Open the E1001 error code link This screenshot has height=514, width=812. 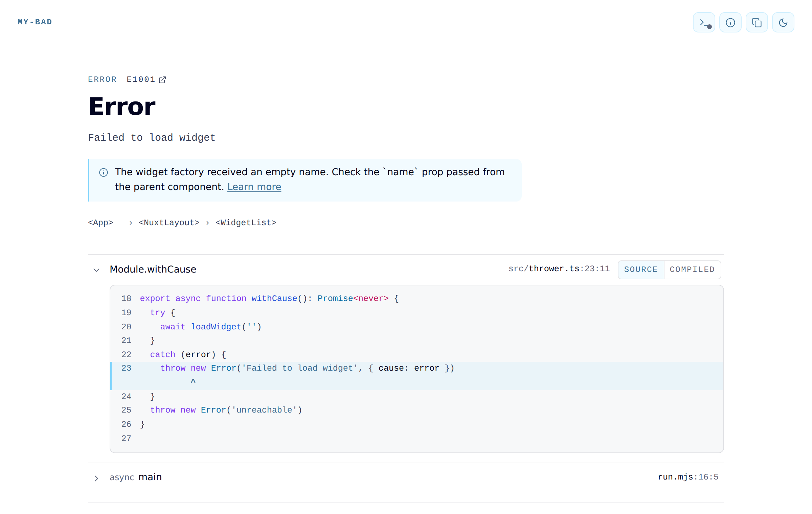(x=146, y=79)
